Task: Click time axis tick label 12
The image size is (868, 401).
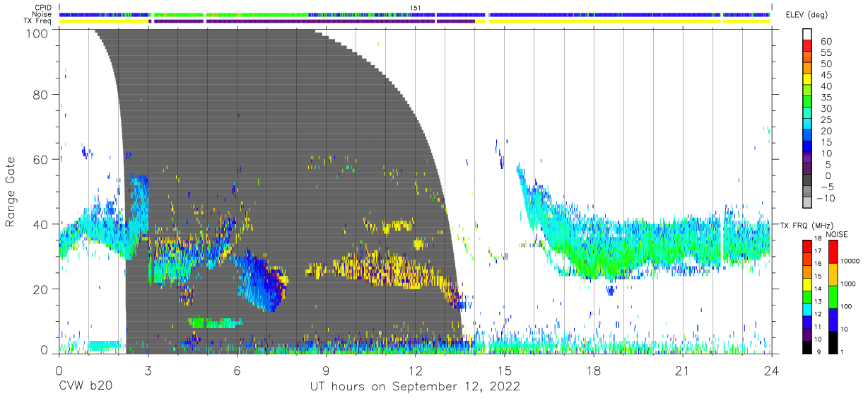Action: tap(415, 371)
